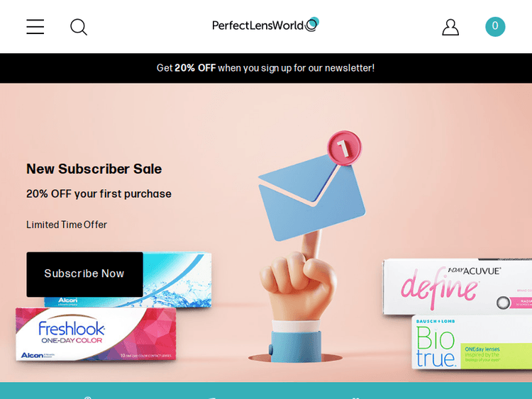Screen dimensions: 532x399
Task: Open the user account icon
Action: pyautogui.click(x=450, y=27)
